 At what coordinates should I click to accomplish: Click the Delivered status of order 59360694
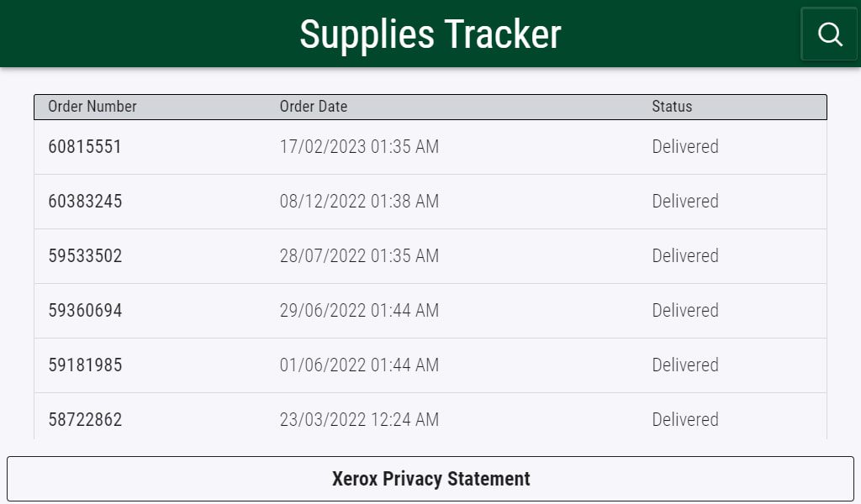tap(685, 310)
